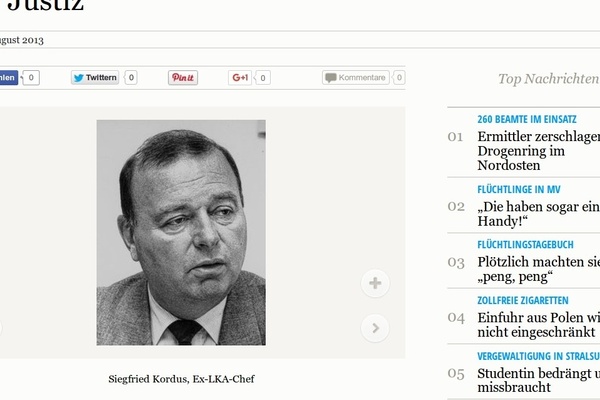
Task: Click the Twitter share count bubble
Action: click(x=131, y=78)
